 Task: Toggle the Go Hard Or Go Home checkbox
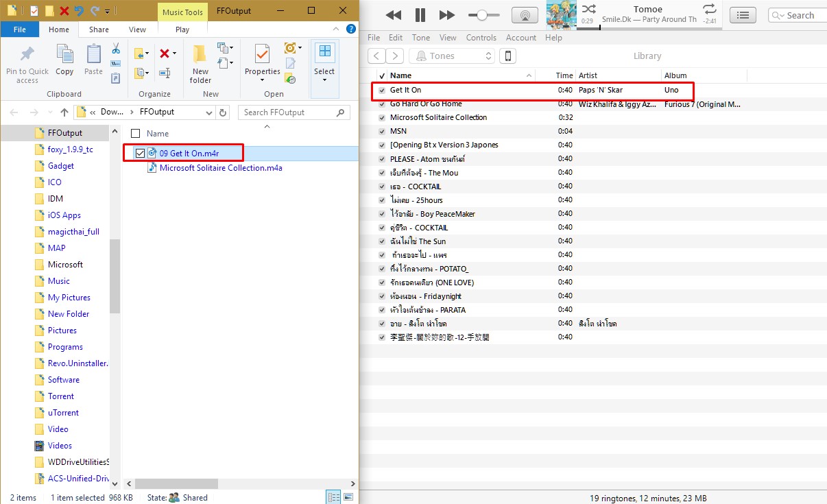pos(382,104)
